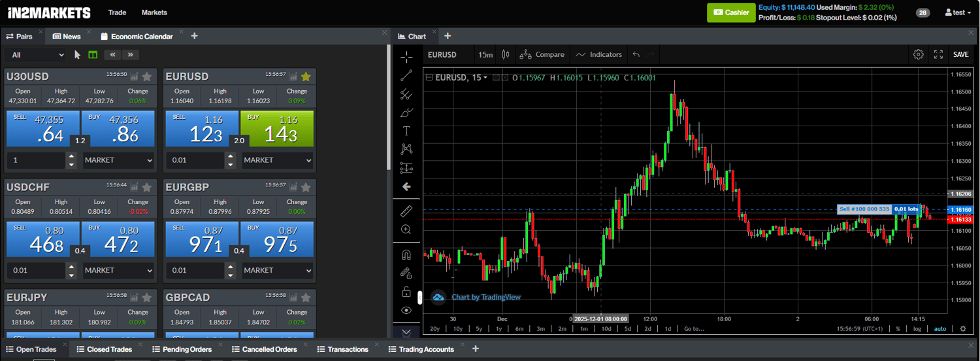The height and width of the screenshot is (361, 980).
Task: Select the text annotation tool
Action: tap(406, 131)
